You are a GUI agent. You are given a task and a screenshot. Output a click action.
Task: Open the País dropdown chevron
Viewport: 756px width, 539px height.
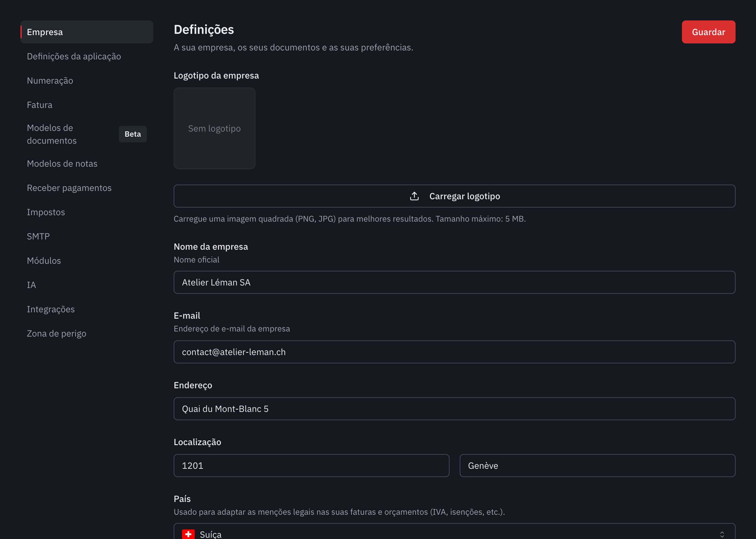point(722,534)
